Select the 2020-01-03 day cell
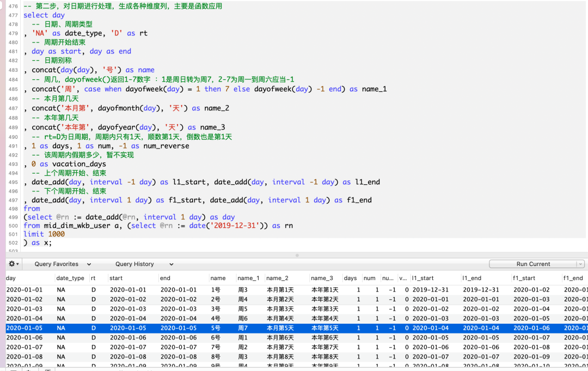This screenshot has height=371, width=588. tap(24, 309)
